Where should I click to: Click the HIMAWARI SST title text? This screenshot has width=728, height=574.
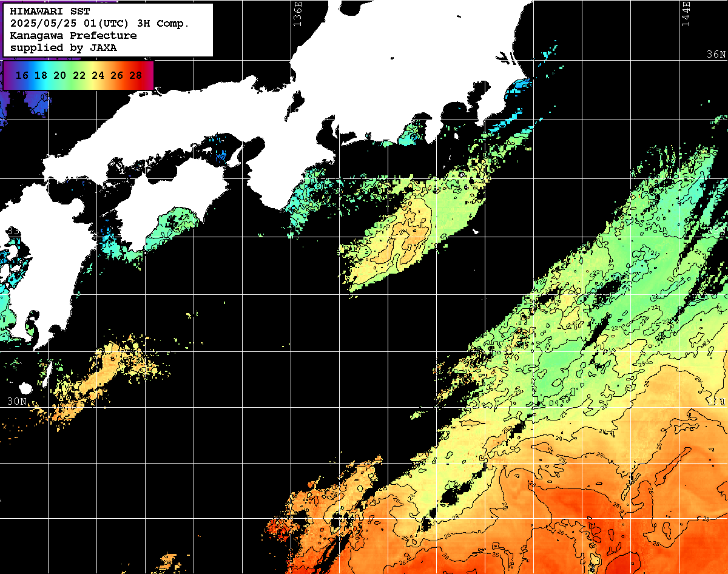click(50, 12)
